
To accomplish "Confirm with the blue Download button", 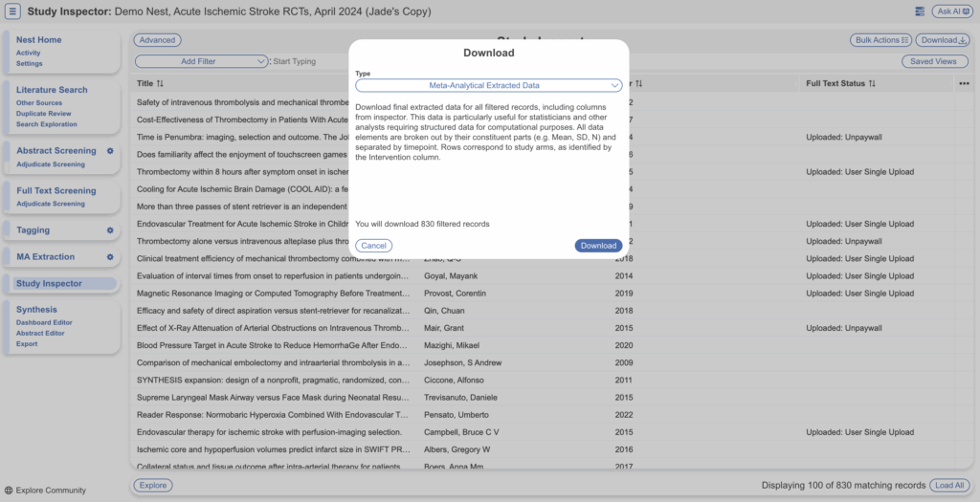I will pyautogui.click(x=598, y=246).
